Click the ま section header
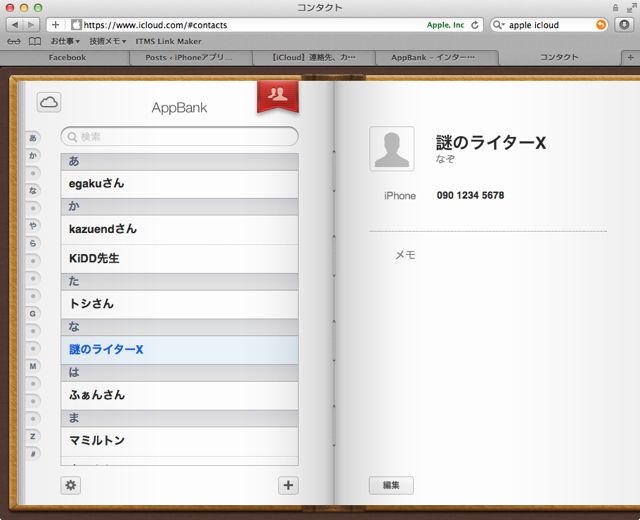This screenshot has height=520, width=640. coord(180,418)
